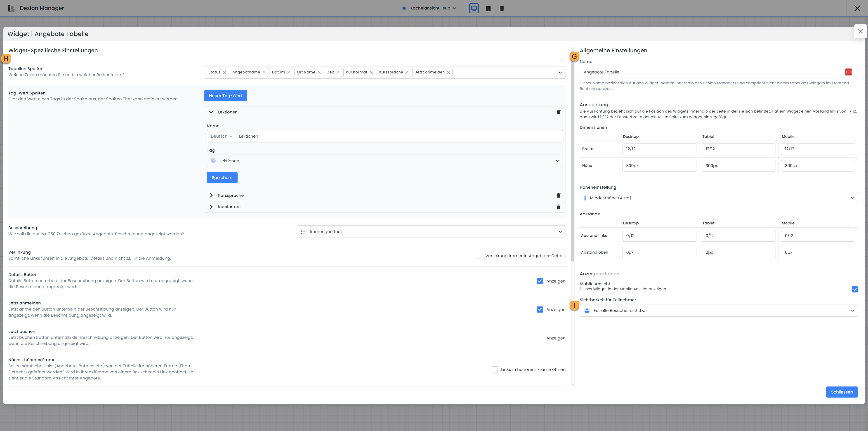Expand the Kurssprache tag-value section
This screenshot has height=431, width=868.
pyautogui.click(x=211, y=195)
